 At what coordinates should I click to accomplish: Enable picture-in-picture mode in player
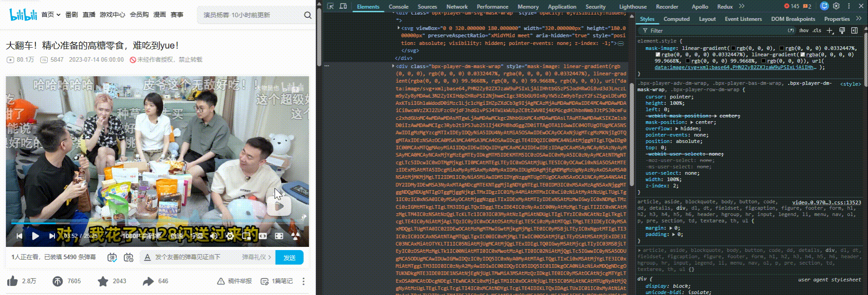pos(246,236)
